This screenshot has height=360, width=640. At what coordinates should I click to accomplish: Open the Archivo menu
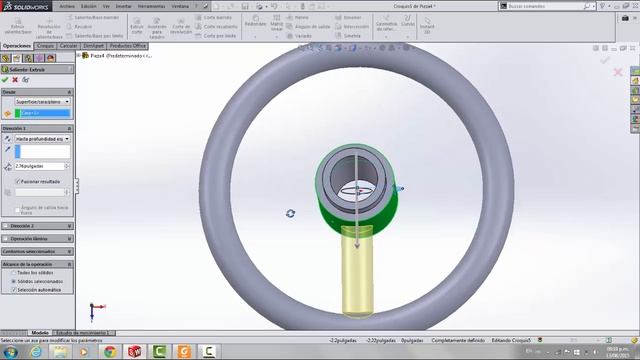point(67,6)
